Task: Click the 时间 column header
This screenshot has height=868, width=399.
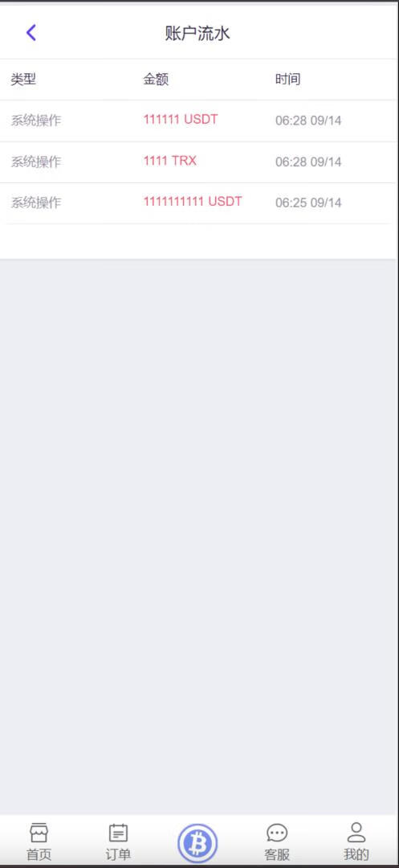Action: [288, 79]
